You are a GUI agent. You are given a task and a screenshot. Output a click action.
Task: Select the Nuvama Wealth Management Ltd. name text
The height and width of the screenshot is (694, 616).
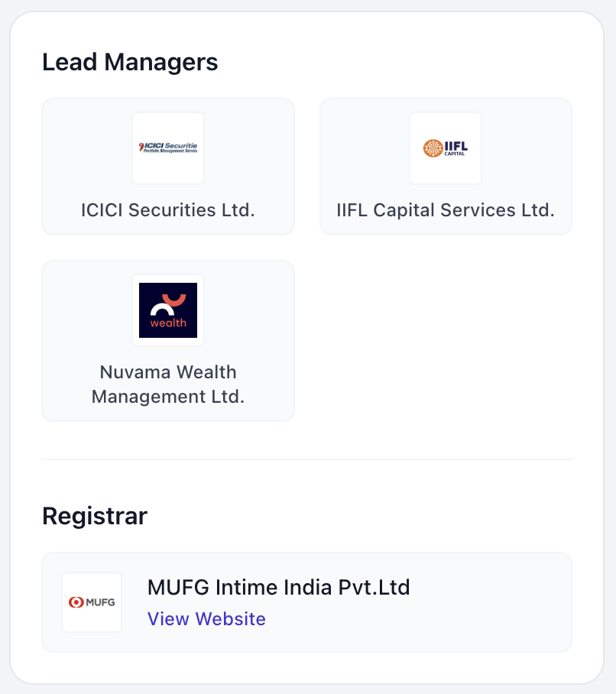pos(168,384)
